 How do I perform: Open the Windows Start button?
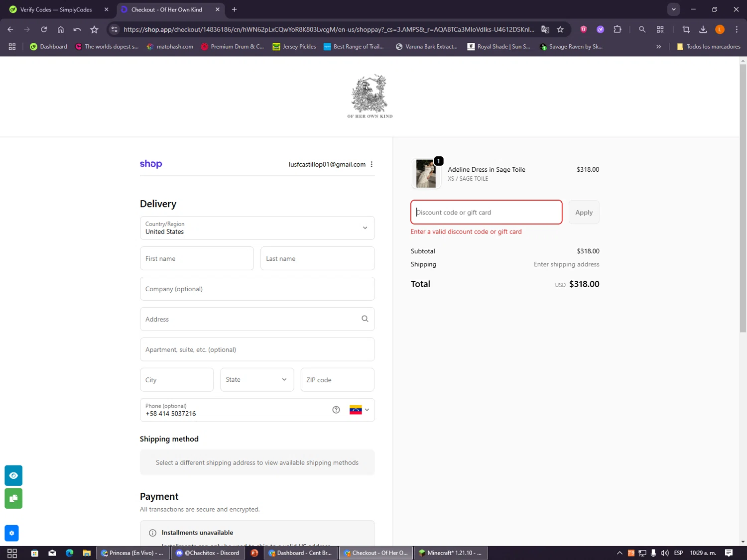click(12, 553)
